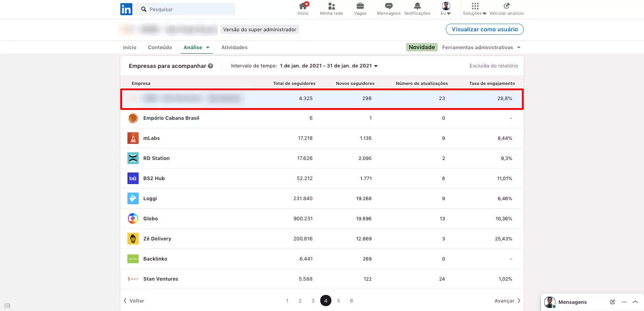Open the new message compose icon in Mensagens
This screenshot has height=311, width=644.
[612, 302]
